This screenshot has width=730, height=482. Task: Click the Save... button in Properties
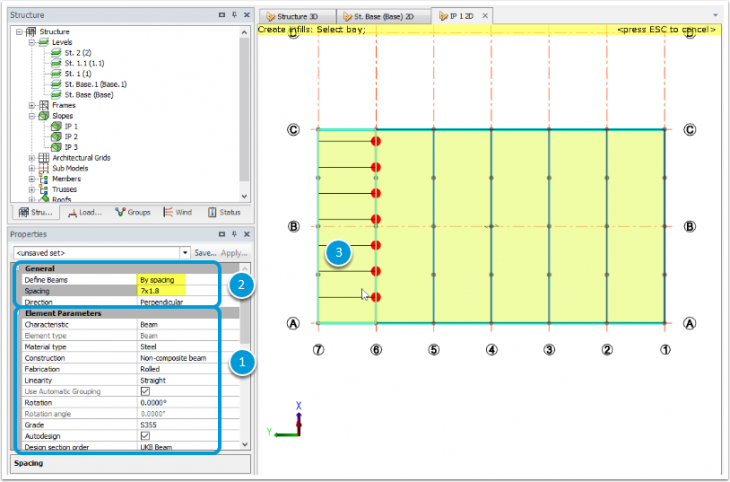pyautogui.click(x=205, y=253)
